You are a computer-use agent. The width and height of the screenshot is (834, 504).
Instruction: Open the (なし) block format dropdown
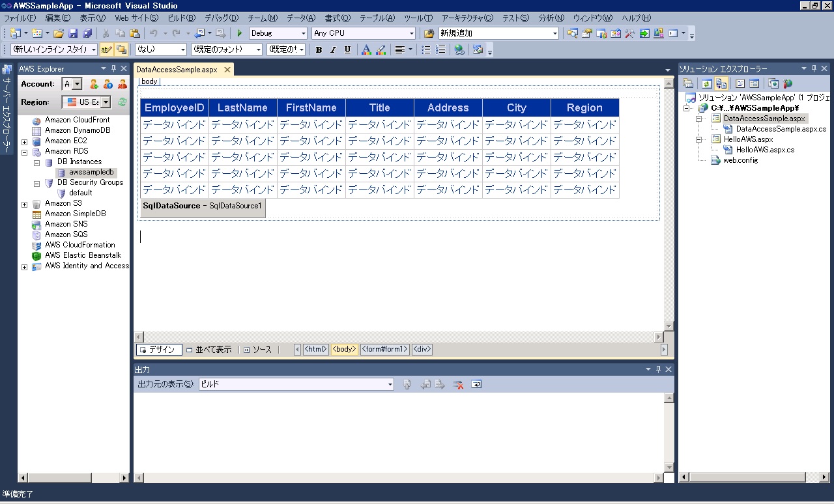160,49
